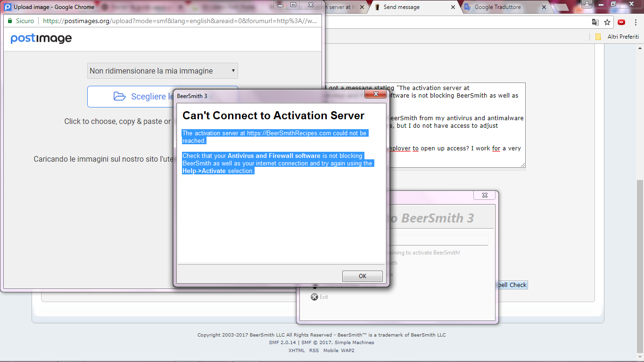Click the Sicuro padlock in the upload window
This screenshot has width=644, height=362.
point(9,21)
